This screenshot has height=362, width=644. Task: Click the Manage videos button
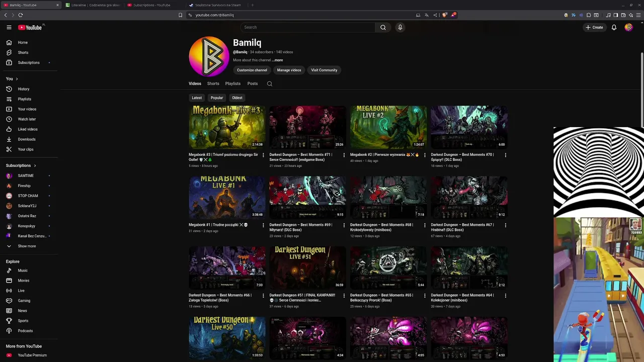coord(289,70)
